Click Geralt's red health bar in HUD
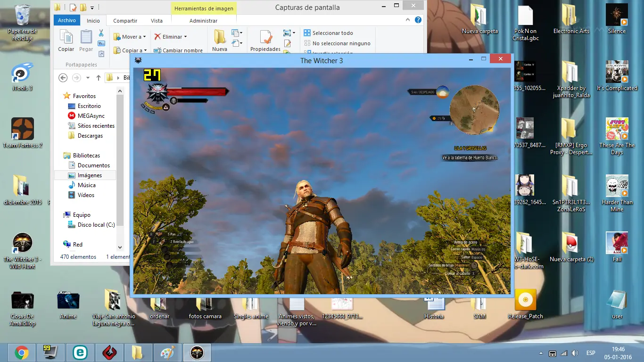Image resolution: width=644 pixels, height=362 pixels. [x=196, y=91]
